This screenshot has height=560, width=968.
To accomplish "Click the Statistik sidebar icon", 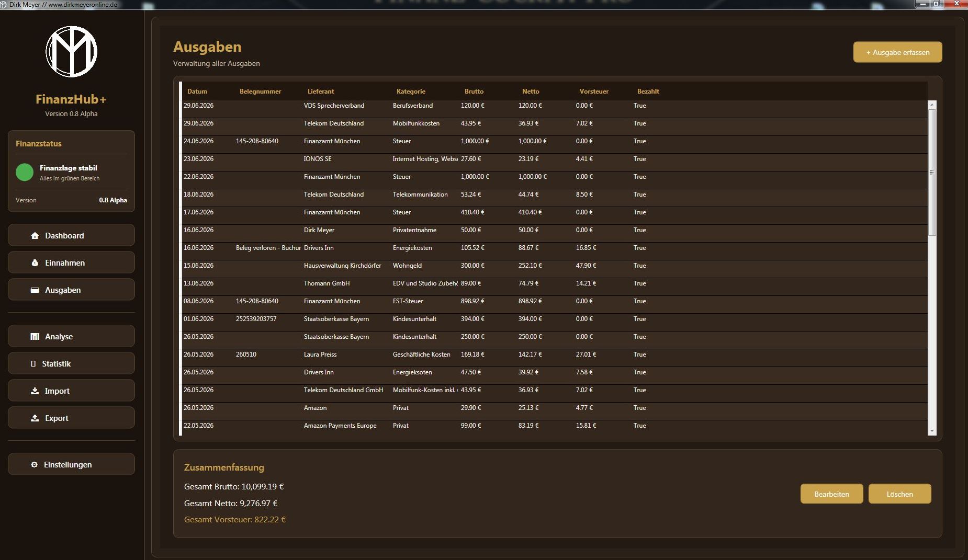I will (x=33, y=364).
